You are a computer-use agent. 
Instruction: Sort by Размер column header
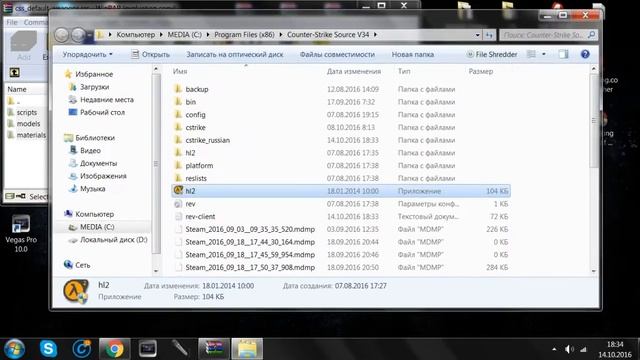(x=480, y=71)
